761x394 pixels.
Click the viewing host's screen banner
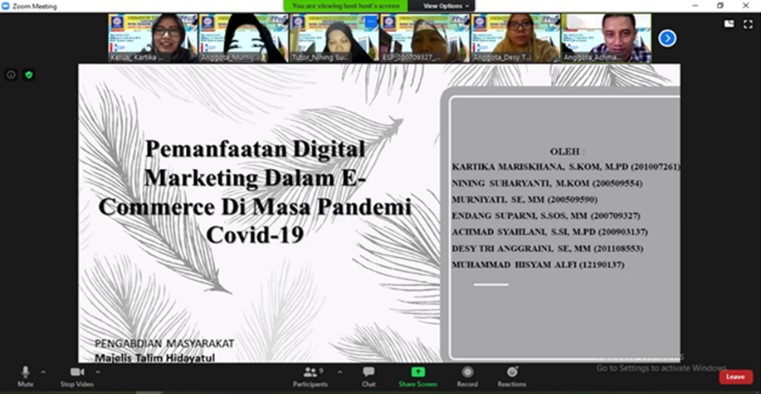click(x=346, y=6)
